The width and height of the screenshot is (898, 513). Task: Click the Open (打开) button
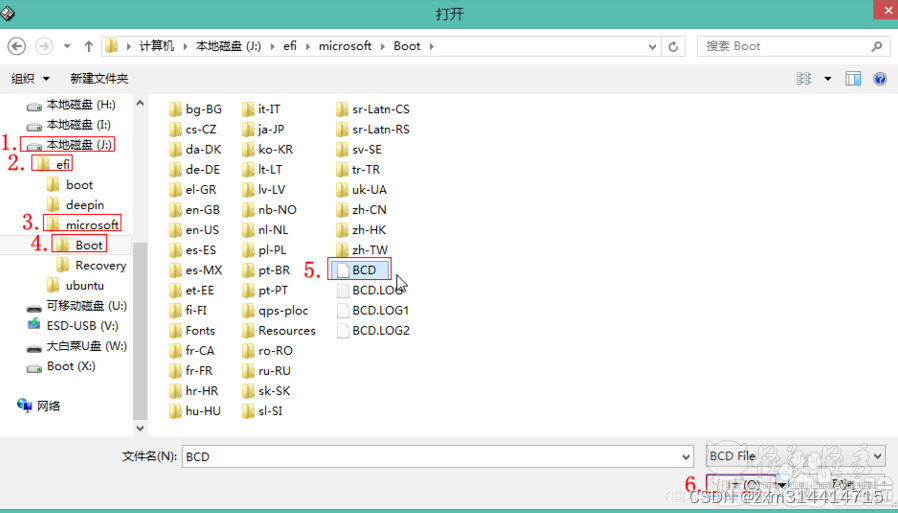740,485
